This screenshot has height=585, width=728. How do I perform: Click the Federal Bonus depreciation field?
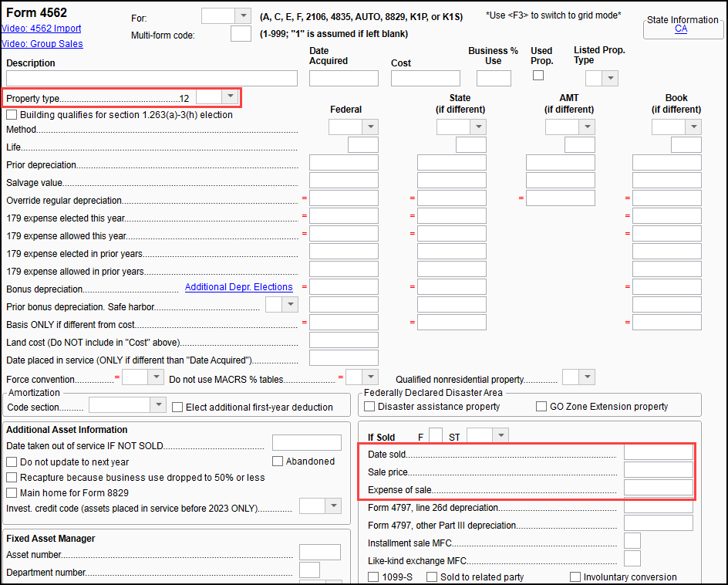coord(344,286)
